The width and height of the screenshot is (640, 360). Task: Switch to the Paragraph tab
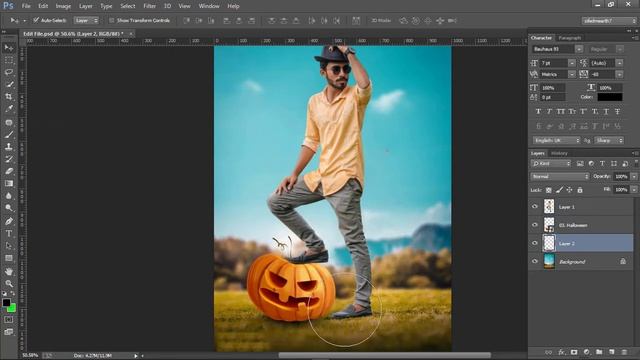coord(569,38)
